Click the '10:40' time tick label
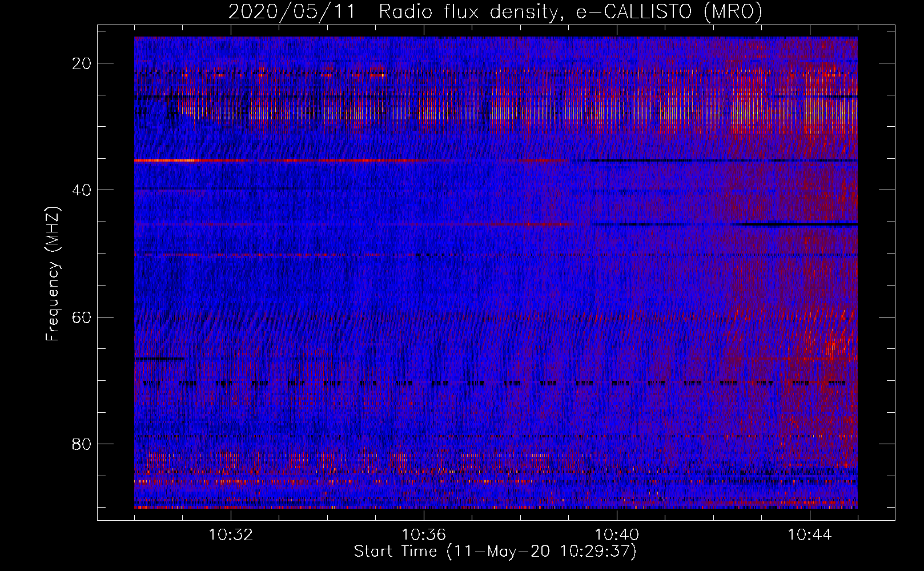The height and width of the screenshot is (571, 924). pos(617,535)
